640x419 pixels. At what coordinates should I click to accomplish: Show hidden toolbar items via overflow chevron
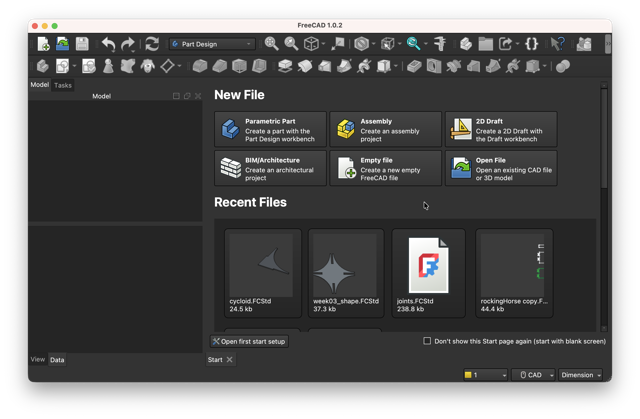[608, 44]
